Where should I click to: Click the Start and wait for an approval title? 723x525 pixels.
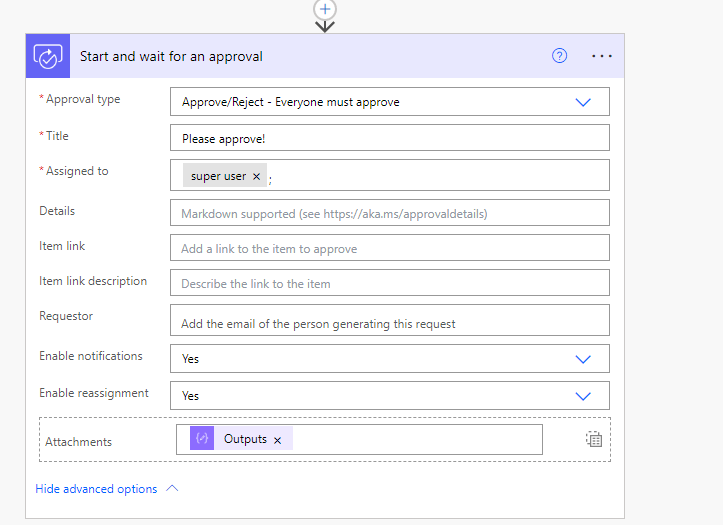tap(172, 56)
